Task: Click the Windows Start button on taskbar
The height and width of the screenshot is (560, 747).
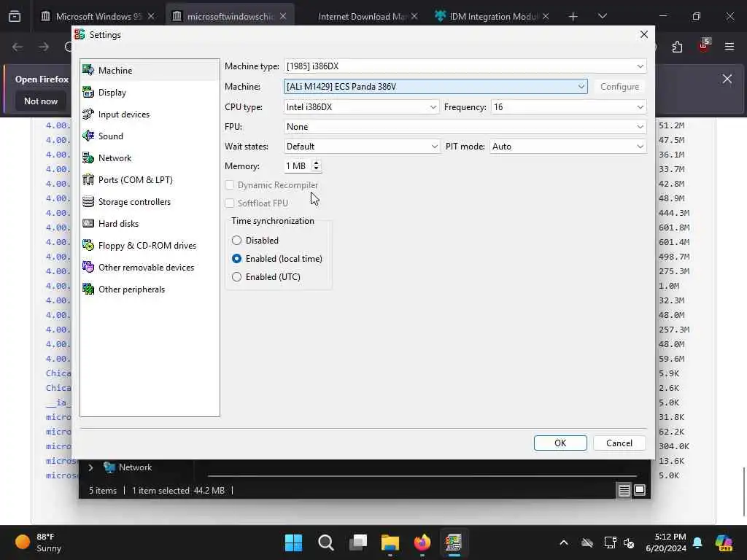Action: 293,542
